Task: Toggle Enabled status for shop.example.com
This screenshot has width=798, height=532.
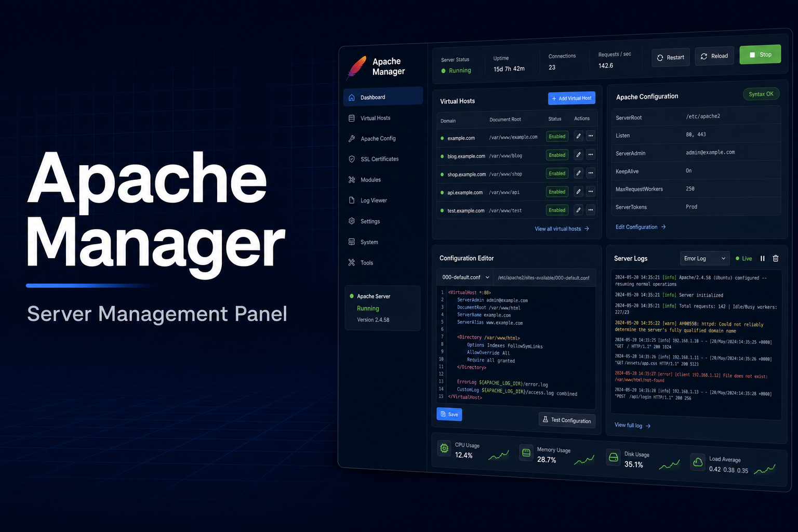Action: tap(557, 174)
